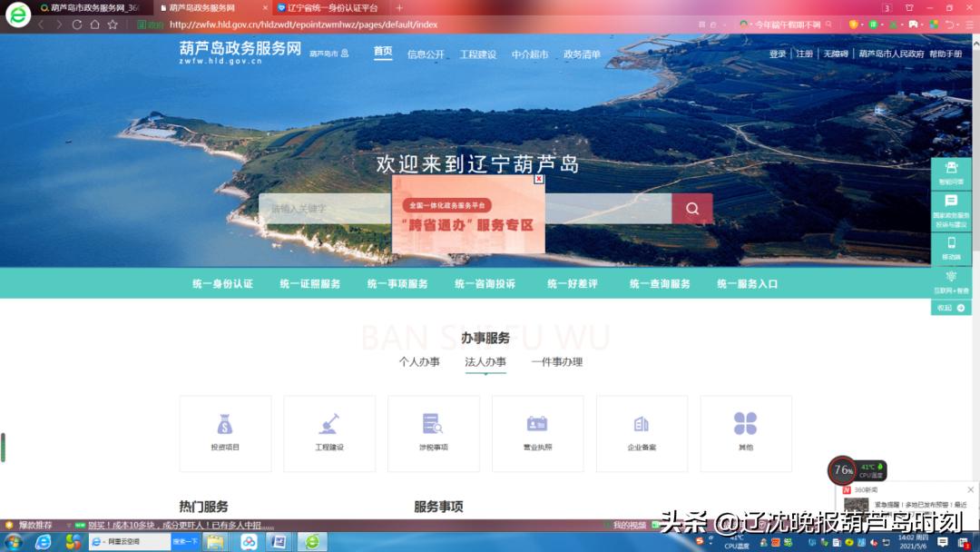Click the 搜索一下 taskbar button
The image size is (980, 552).
[185, 541]
